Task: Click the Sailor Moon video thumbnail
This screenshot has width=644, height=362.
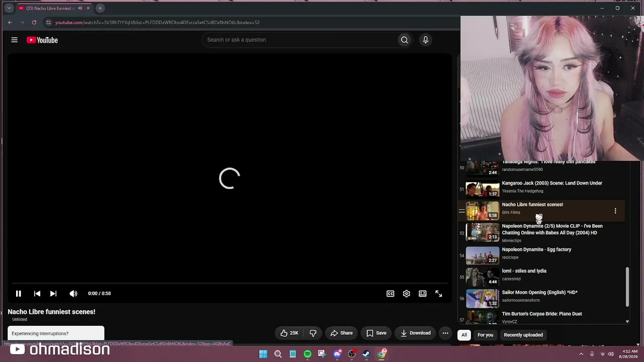Action: click(482, 299)
